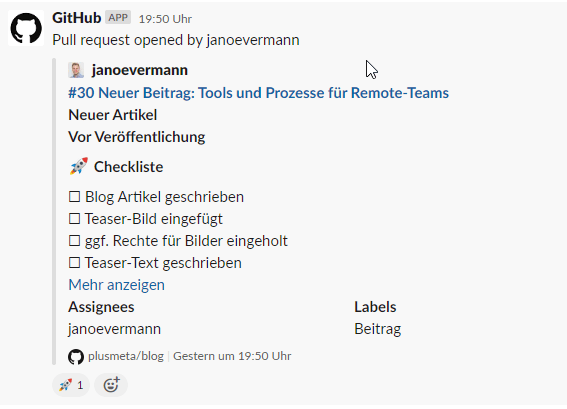This screenshot has height=409, width=567.
Task: Click the rocket emoji beside Checkliste
Action: (79, 166)
